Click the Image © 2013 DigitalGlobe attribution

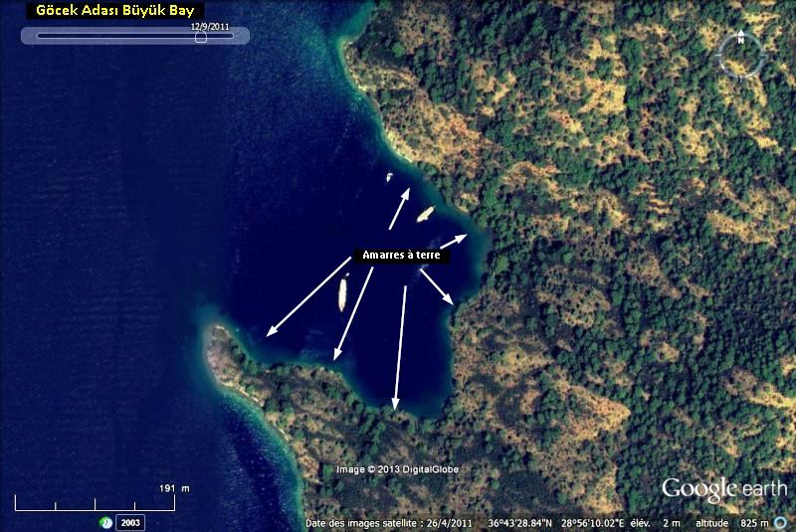[x=397, y=469]
